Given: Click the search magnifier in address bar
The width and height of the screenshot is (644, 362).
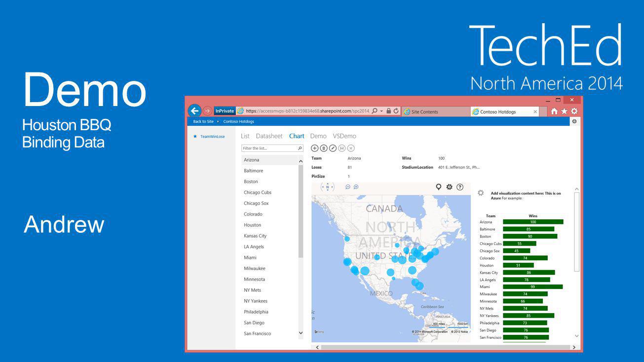Looking at the screenshot, I should click(x=375, y=111).
